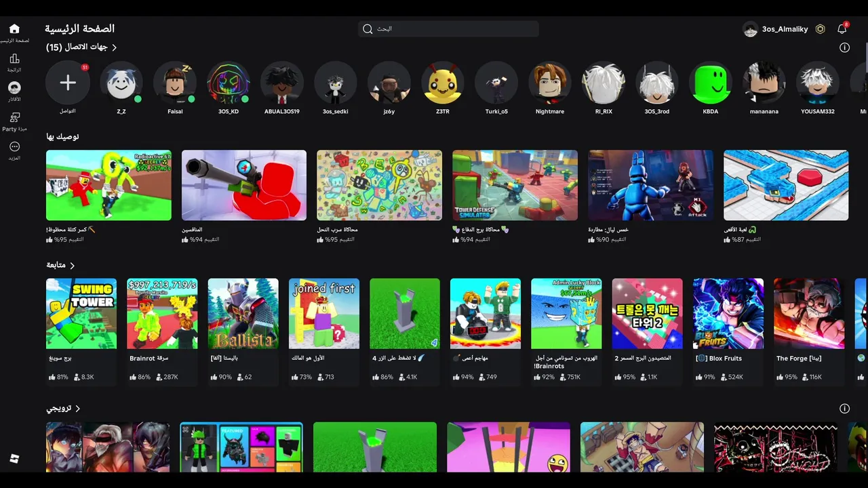Open the notifications bell icon
The image size is (868, 488).
pos(842,29)
